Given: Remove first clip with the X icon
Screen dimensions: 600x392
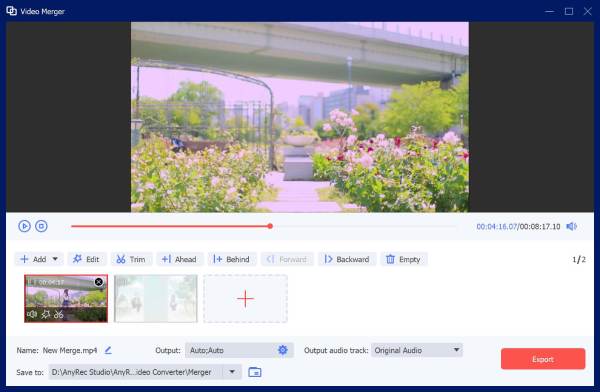Looking at the screenshot, I should coord(99,282).
